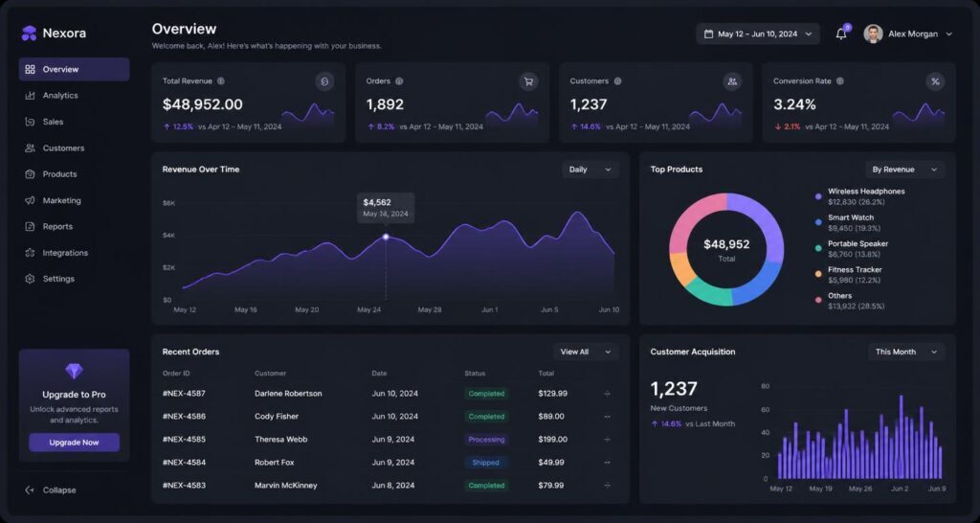980x523 pixels.
Task: Open the notifications bell
Action: (841, 34)
